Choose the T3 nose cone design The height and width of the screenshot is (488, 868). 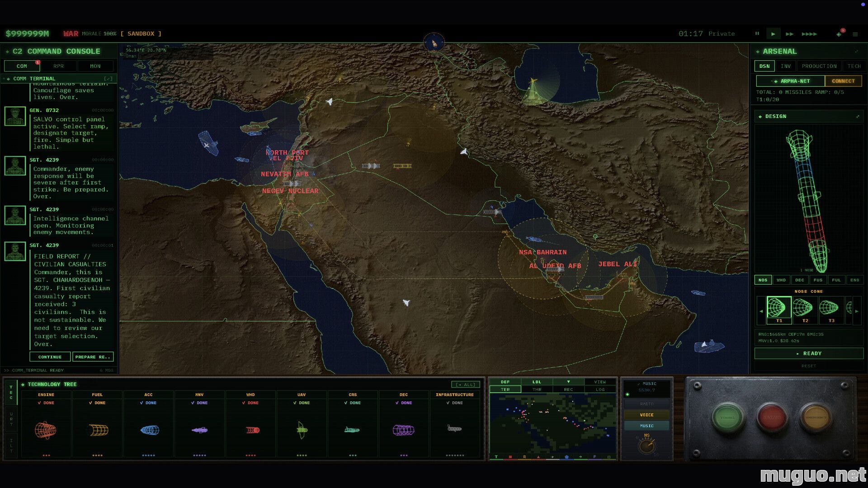pos(831,310)
